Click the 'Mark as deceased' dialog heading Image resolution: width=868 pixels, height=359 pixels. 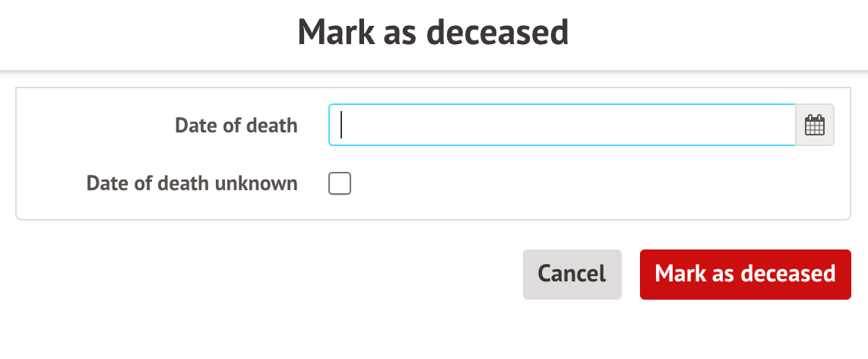433,32
